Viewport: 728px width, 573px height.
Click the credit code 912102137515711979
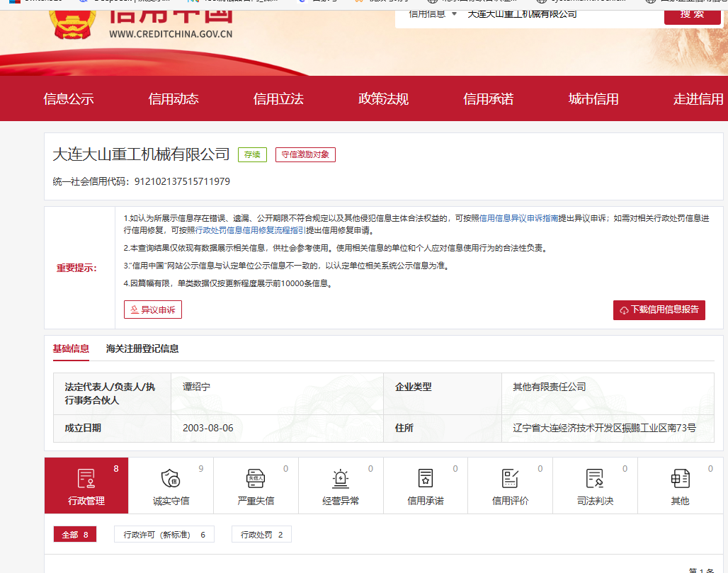[x=182, y=181]
